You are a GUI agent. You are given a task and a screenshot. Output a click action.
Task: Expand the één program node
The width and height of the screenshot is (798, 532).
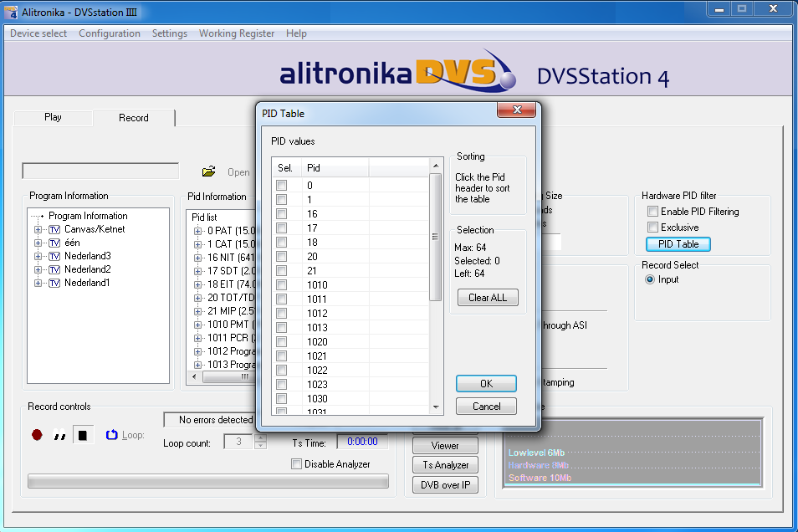click(38, 243)
